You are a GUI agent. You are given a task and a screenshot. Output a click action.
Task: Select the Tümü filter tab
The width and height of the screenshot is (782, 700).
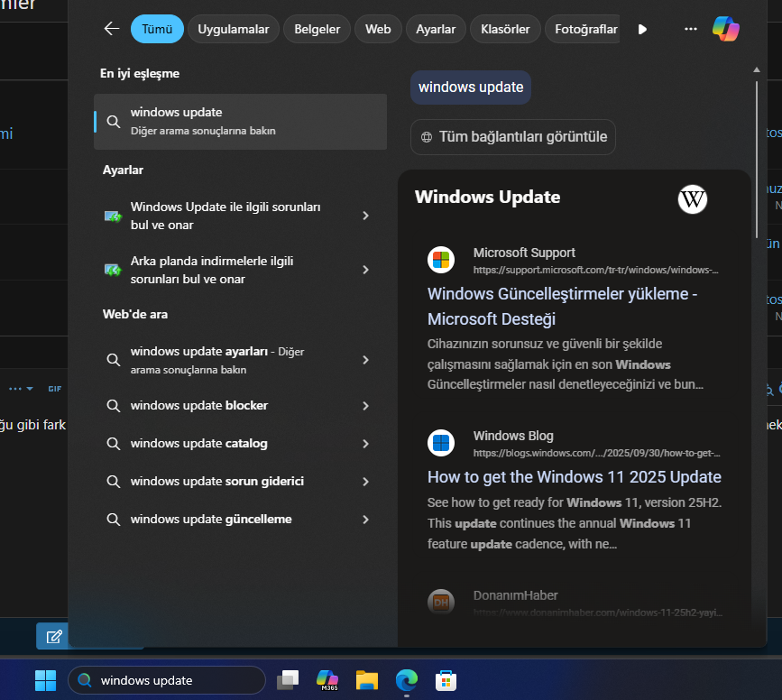157,29
